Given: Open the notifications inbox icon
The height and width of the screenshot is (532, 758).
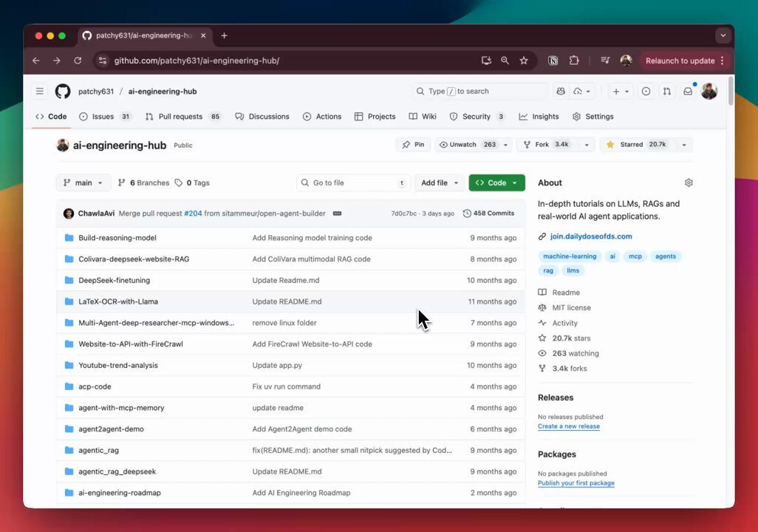Looking at the screenshot, I should [688, 91].
